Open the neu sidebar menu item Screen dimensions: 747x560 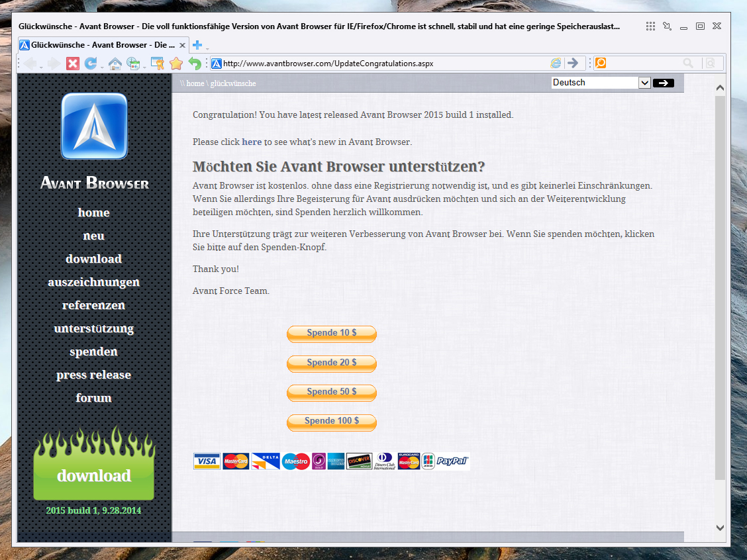tap(94, 236)
